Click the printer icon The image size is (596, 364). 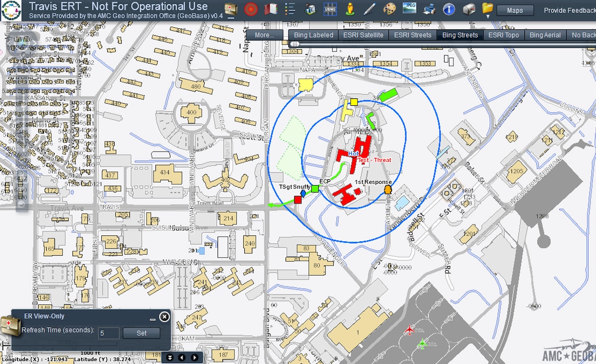(x=429, y=9)
